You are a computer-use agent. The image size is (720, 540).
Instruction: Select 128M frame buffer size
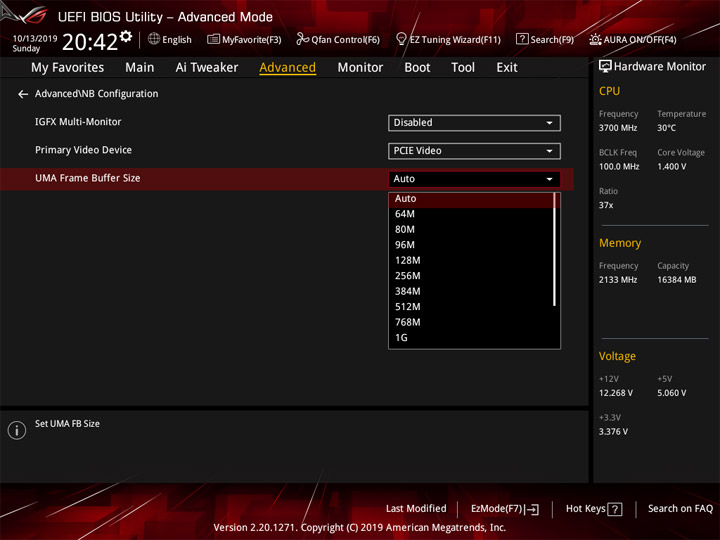[471, 261]
